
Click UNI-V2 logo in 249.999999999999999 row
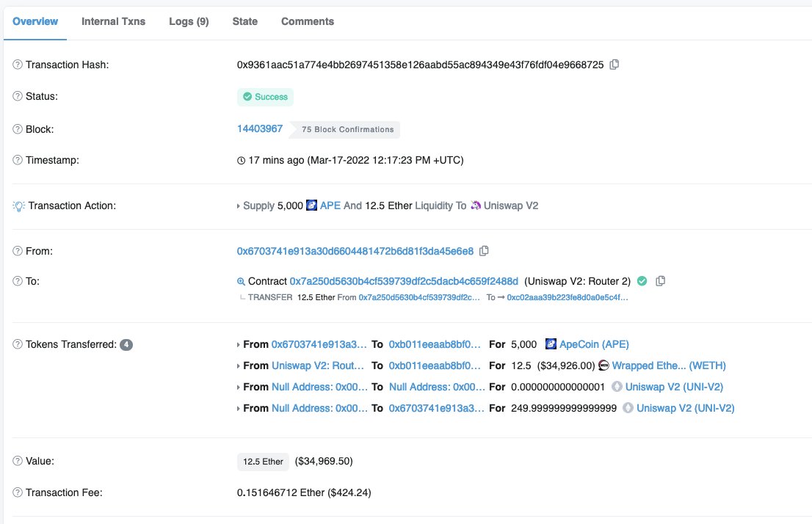click(628, 408)
